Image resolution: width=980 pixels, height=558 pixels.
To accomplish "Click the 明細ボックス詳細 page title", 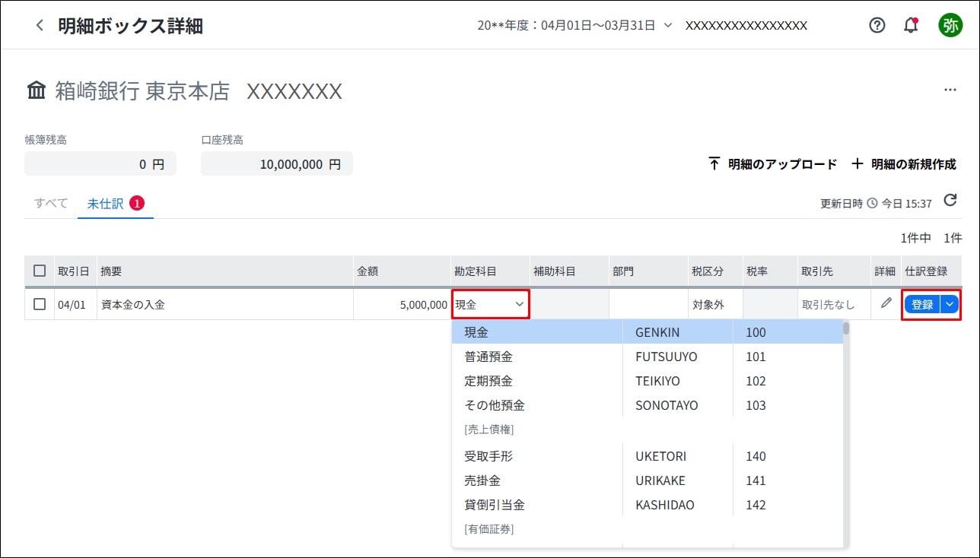I will click(x=131, y=25).
